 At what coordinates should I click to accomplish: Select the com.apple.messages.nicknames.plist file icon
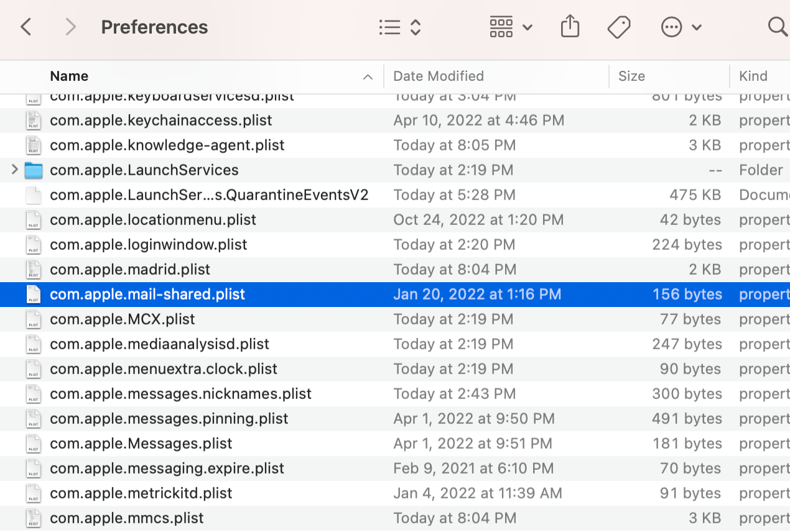[34, 394]
